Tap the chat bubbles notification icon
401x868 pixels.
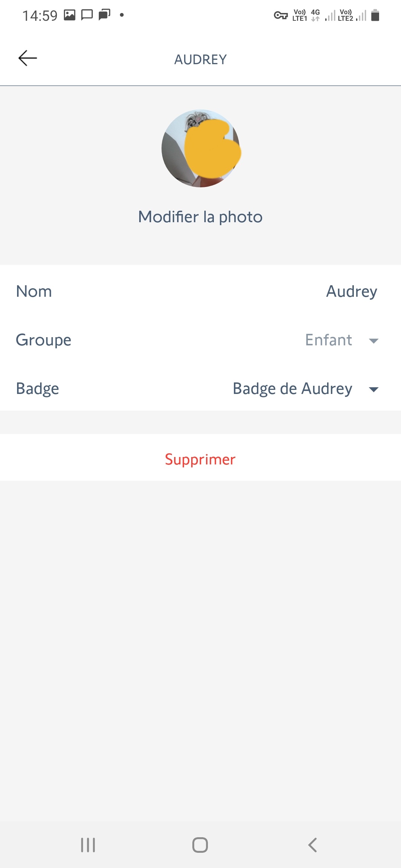click(x=104, y=15)
